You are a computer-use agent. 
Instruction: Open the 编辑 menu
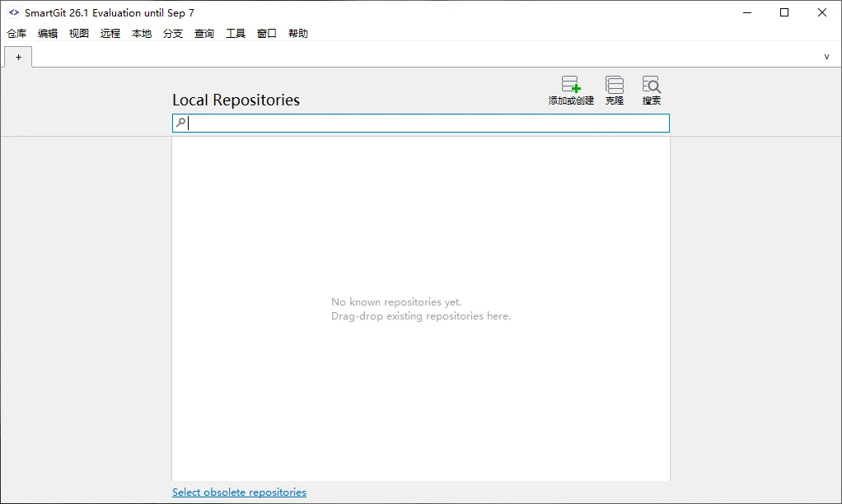point(48,33)
